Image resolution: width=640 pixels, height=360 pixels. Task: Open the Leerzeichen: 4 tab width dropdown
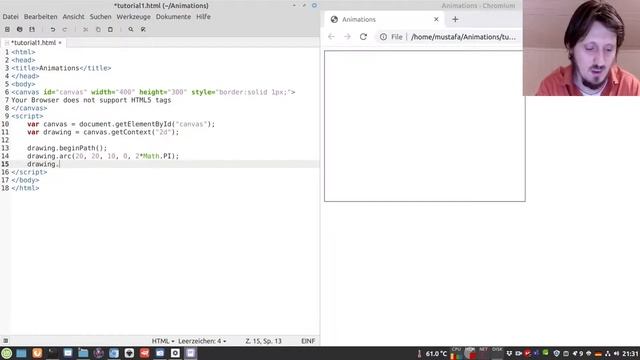(x=202, y=341)
